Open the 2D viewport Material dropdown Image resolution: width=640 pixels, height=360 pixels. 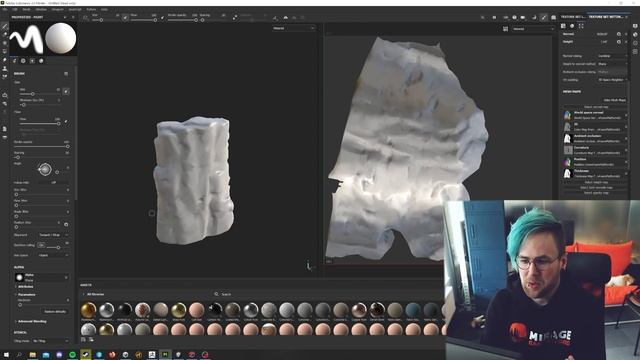click(x=533, y=29)
